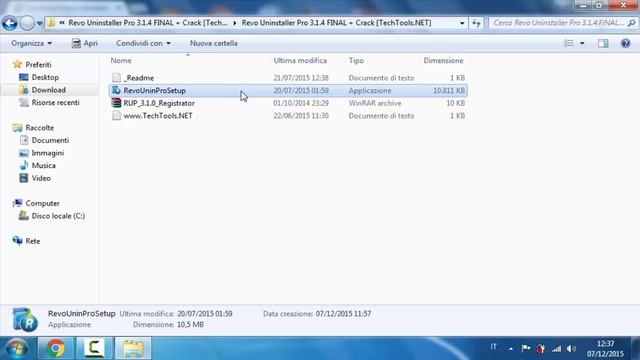The height and width of the screenshot is (360, 640).
Task: Click the Preferiti star icon
Action: 17,64
